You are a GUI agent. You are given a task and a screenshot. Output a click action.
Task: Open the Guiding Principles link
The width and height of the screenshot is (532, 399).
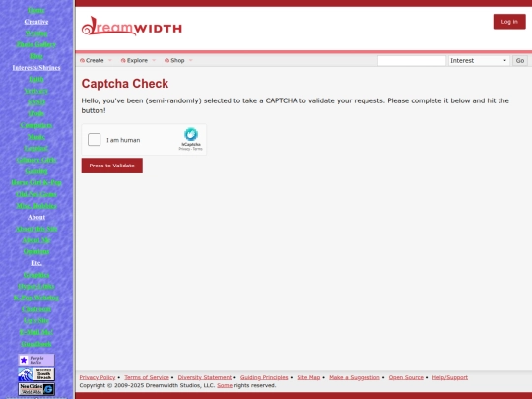[x=264, y=377]
